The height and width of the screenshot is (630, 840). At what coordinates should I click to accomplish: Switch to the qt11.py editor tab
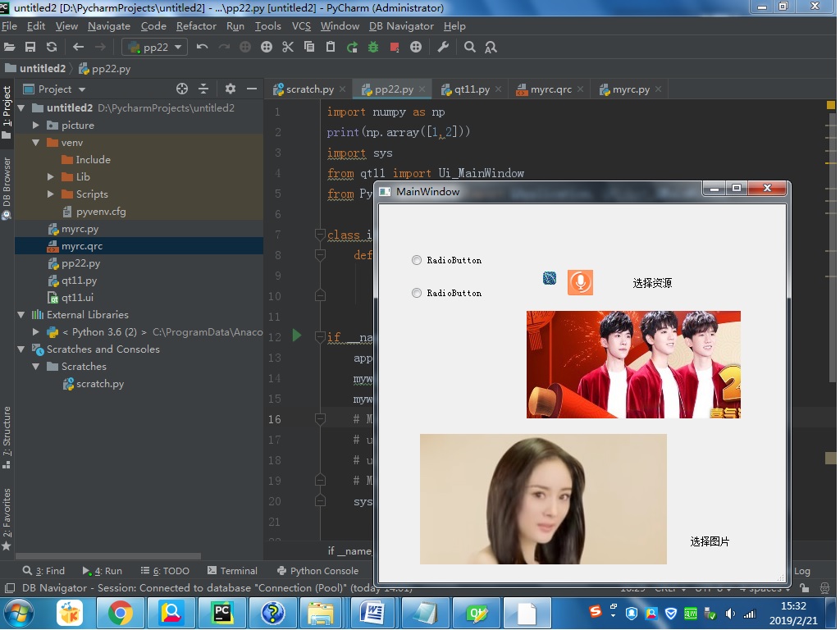pos(472,89)
